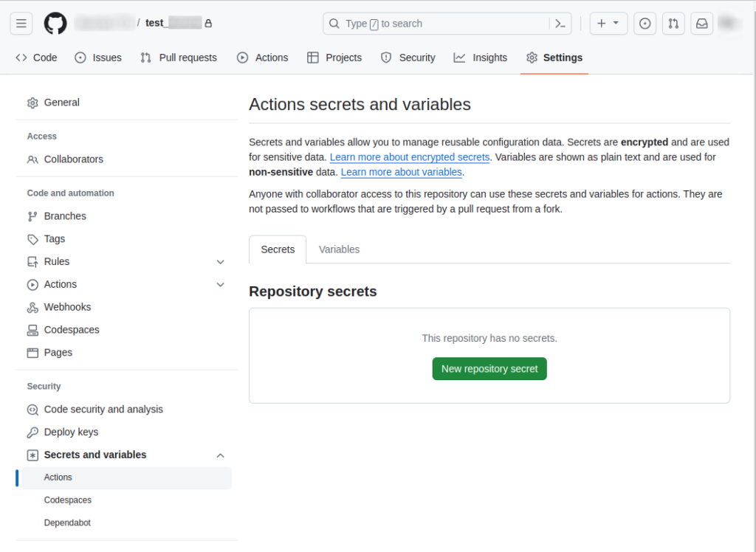
Task: Collapse the Secrets and variables section
Action: pyautogui.click(x=220, y=455)
